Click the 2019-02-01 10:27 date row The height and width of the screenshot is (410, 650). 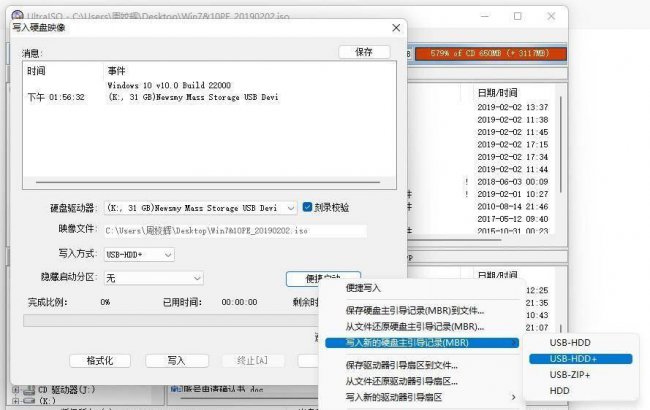[x=513, y=194]
